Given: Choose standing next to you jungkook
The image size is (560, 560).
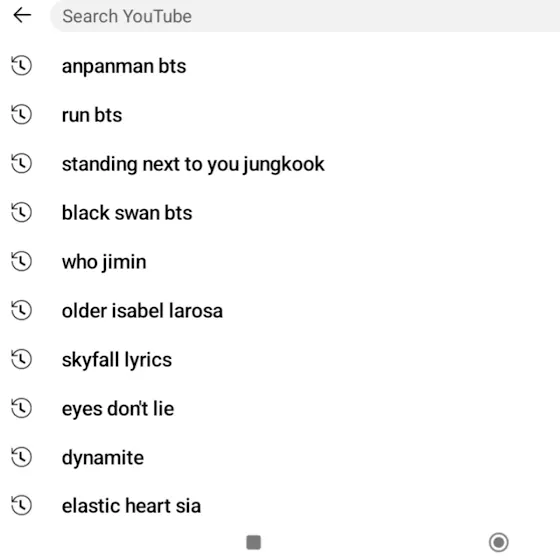Looking at the screenshot, I should (280, 164).
